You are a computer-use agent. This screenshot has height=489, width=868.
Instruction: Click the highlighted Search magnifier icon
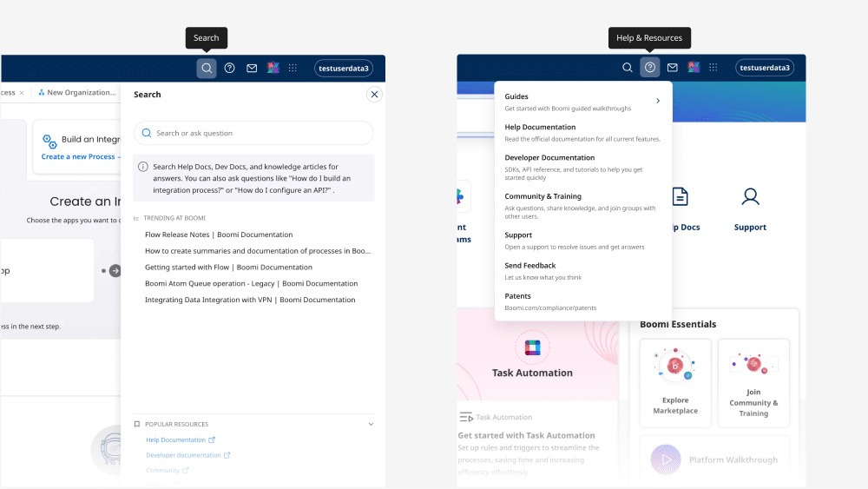pyautogui.click(x=207, y=68)
